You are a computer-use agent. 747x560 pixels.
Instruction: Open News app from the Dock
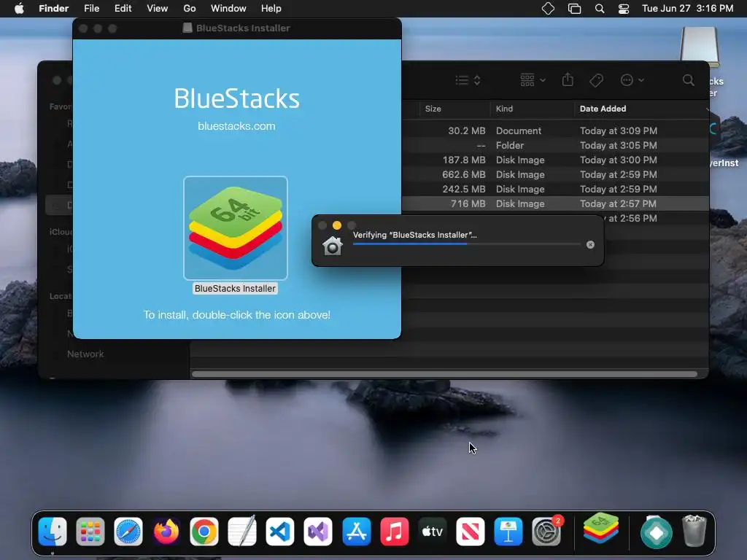pos(471,532)
